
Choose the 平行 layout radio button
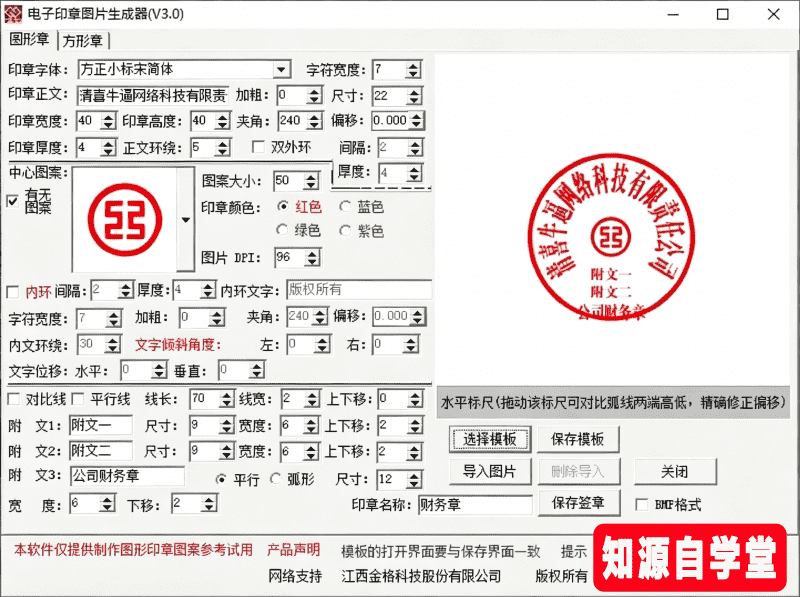coord(221,480)
